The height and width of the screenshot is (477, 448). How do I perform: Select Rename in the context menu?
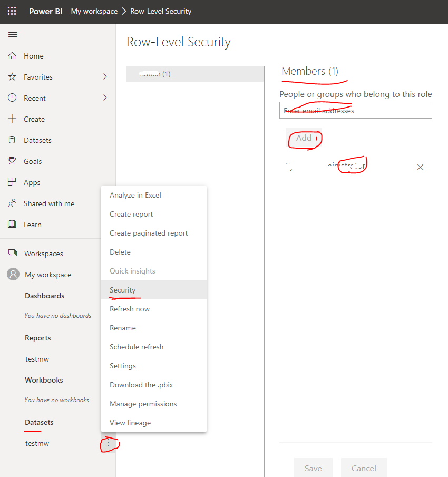pyautogui.click(x=154, y=328)
